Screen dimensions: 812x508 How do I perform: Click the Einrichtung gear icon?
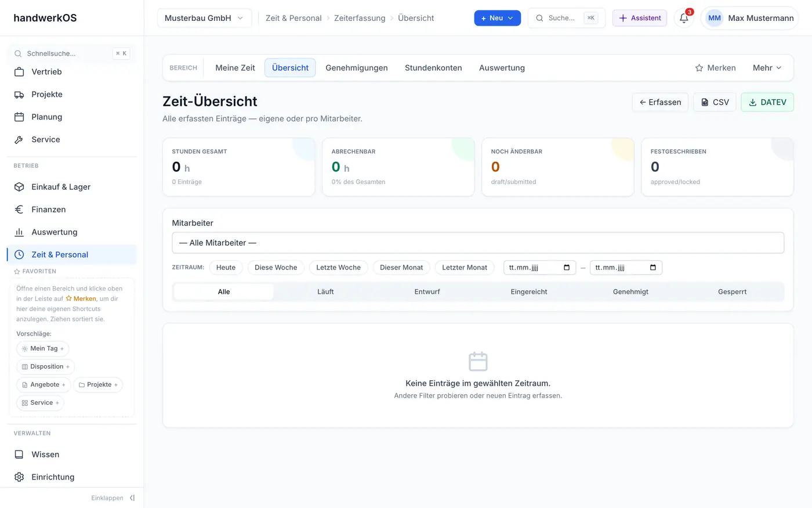click(x=19, y=477)
